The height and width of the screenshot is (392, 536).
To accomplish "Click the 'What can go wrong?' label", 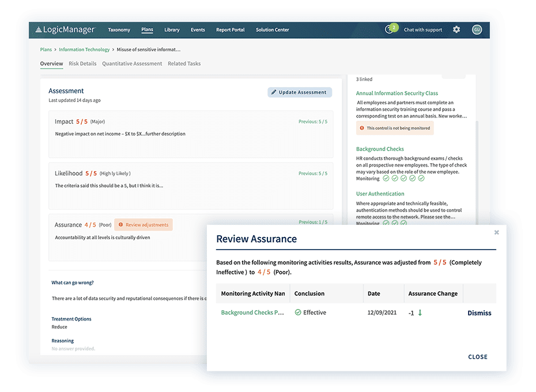I will pyautogui.click(x=73, y=282).
